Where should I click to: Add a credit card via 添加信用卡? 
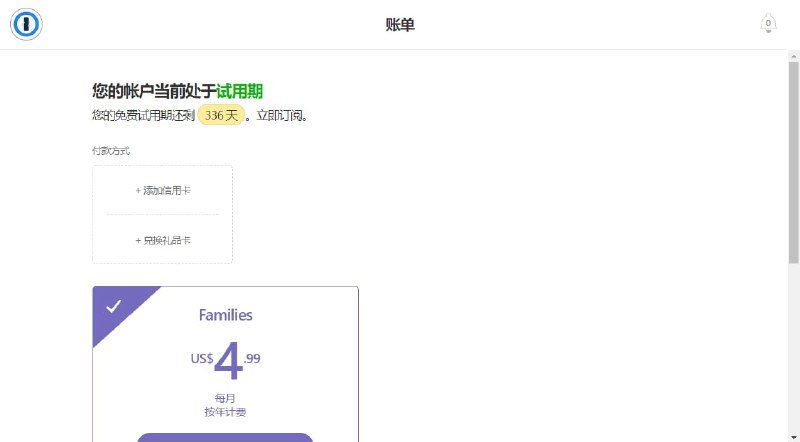[x=163, y=190]
